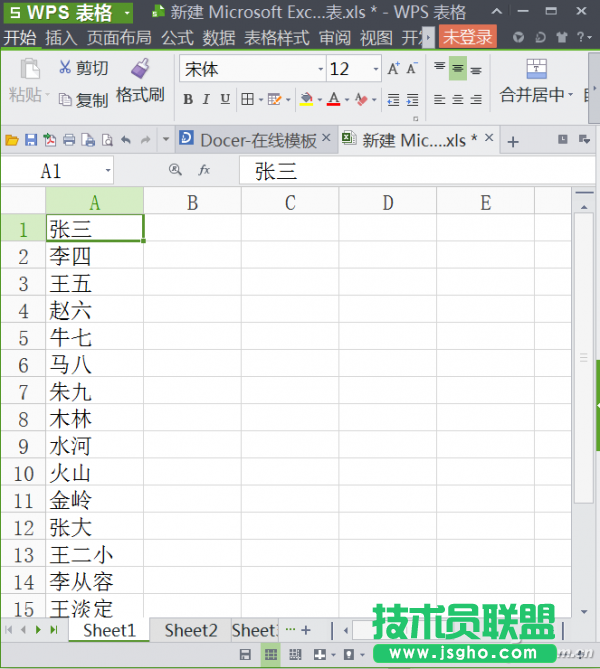
Task: Click increase indent icon
Action: click(412, 99)
